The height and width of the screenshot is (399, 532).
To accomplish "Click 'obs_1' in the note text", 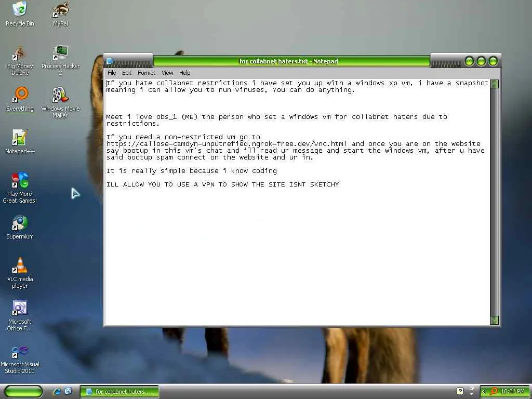I will click(166, 117).
